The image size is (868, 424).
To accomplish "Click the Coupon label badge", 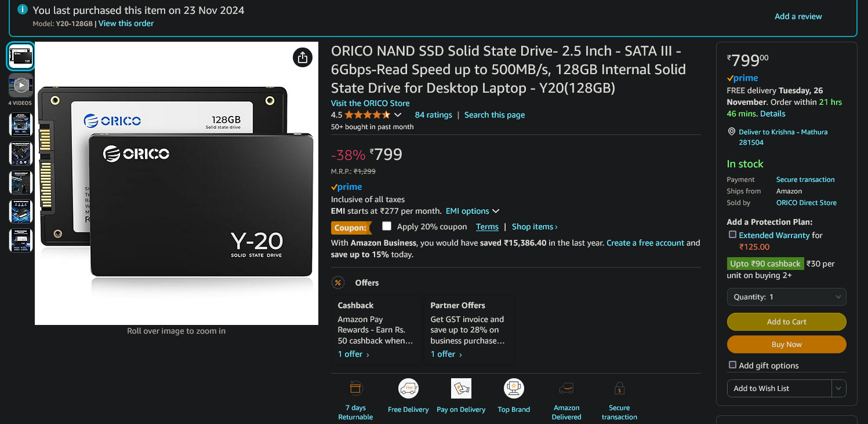I will pyautogui.click(x=351, y=228).
